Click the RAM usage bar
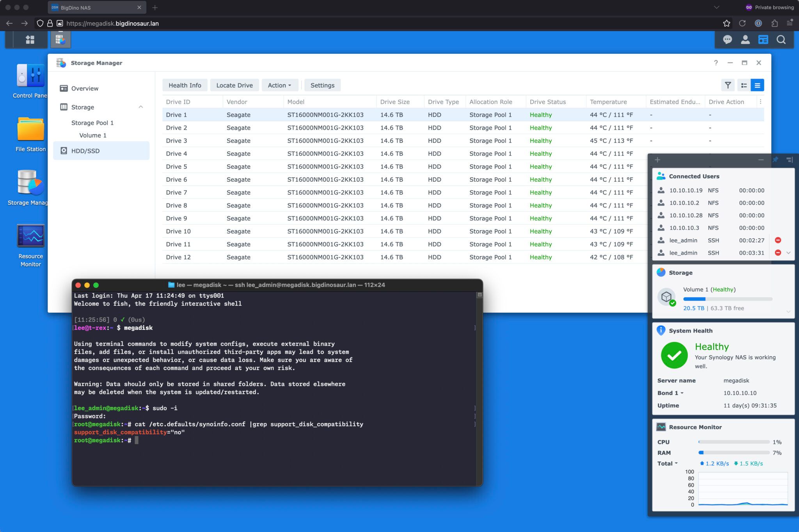Image resolution: width=799 pixels, height=532 pixels. coord(734,453)
